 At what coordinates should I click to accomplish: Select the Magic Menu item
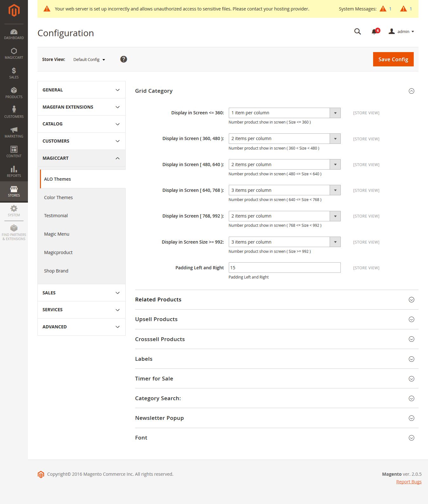tap(57, 234)
